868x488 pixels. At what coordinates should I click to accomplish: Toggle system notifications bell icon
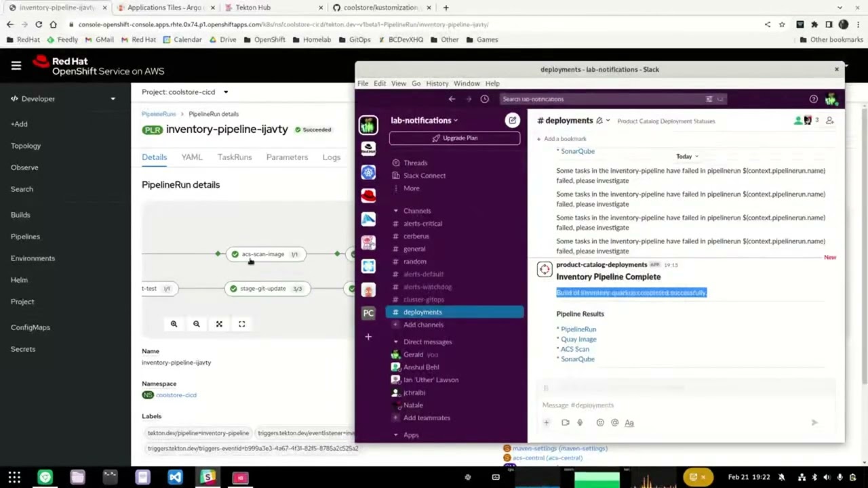click(x=782, y=477)
